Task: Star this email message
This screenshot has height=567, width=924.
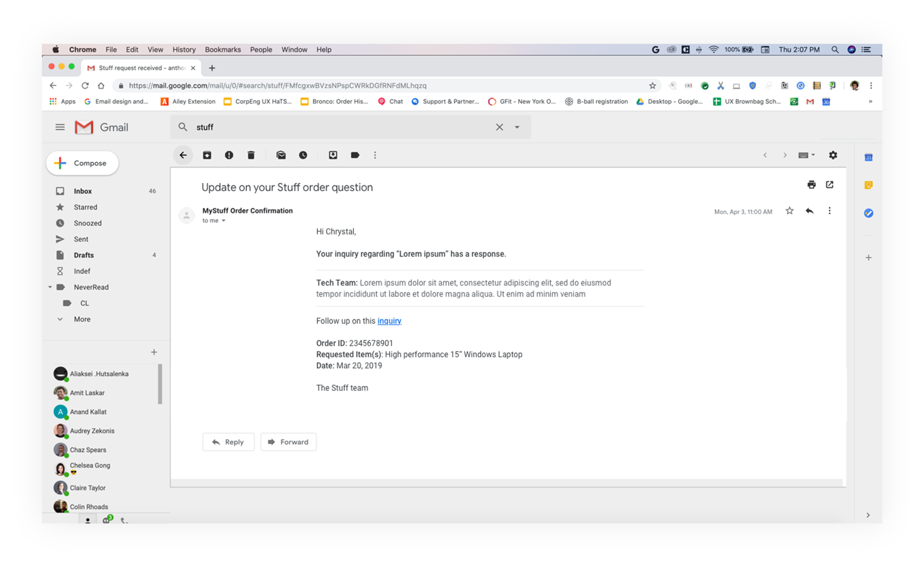Action: 789,211
